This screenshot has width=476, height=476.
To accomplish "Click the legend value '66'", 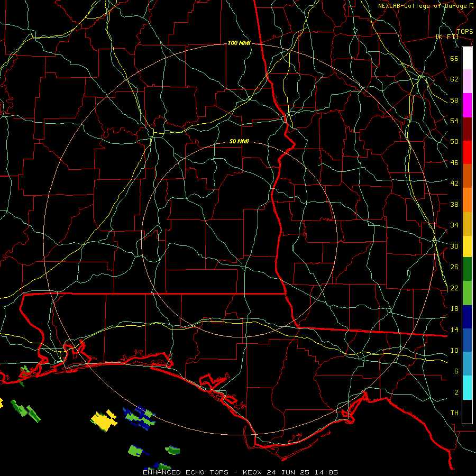I will (x=454, y=59).
